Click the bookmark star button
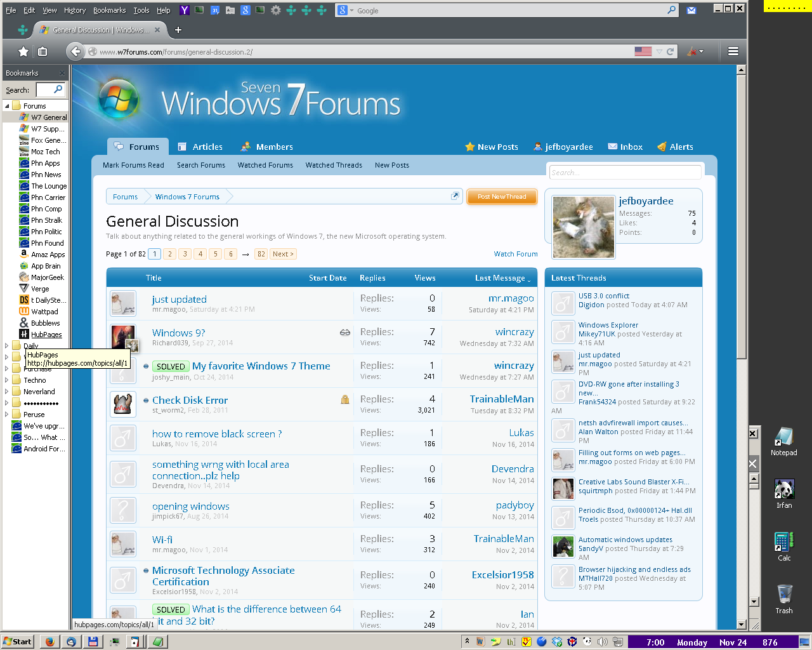Screen dimensions: 812x650 point(23,51)
